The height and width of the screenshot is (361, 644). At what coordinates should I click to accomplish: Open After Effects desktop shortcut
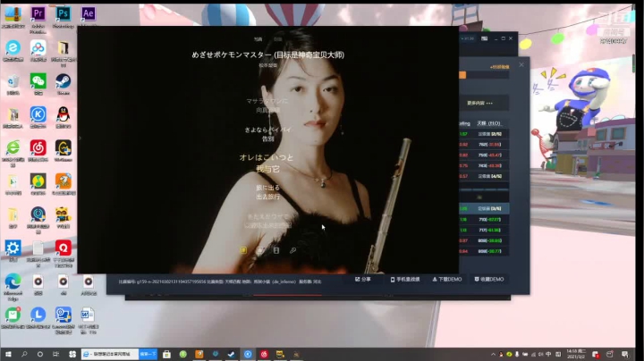(x=88, y=15)
